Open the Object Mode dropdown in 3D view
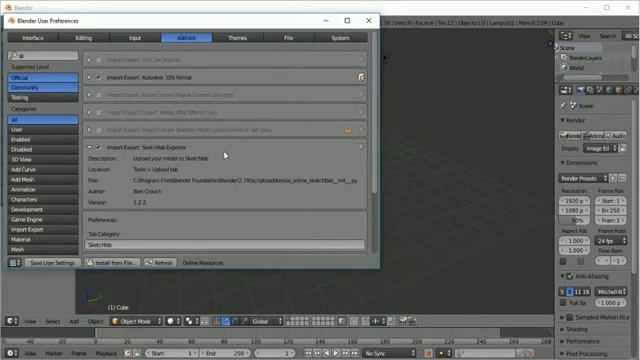Viewport: 640px width, 360px height. click(x=136, y=322)
